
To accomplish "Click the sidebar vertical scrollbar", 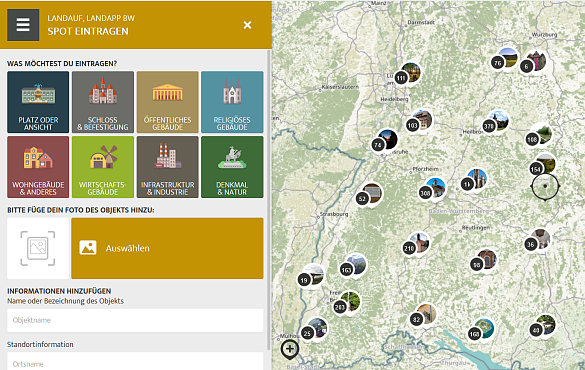I will coord(269,200).
